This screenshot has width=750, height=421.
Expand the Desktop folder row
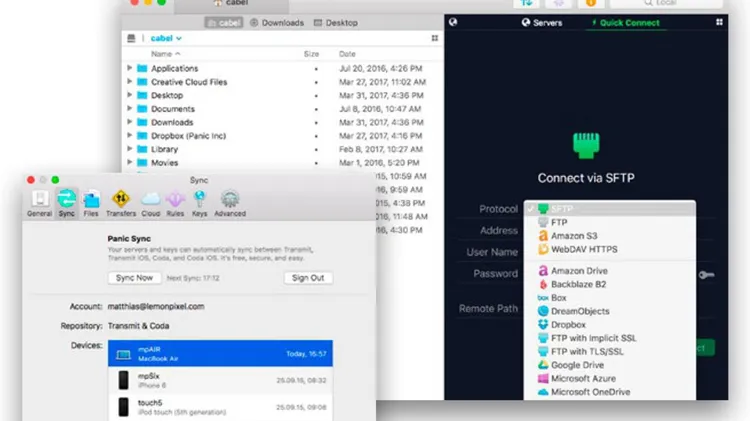coord(129,95)
